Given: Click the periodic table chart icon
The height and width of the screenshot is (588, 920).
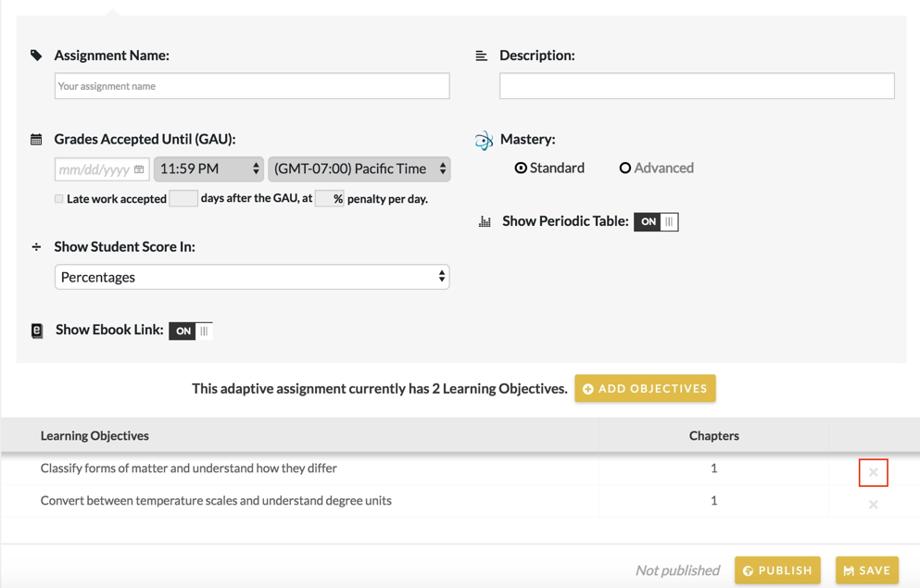Looking at the screenshot, I should pos(485,222).
